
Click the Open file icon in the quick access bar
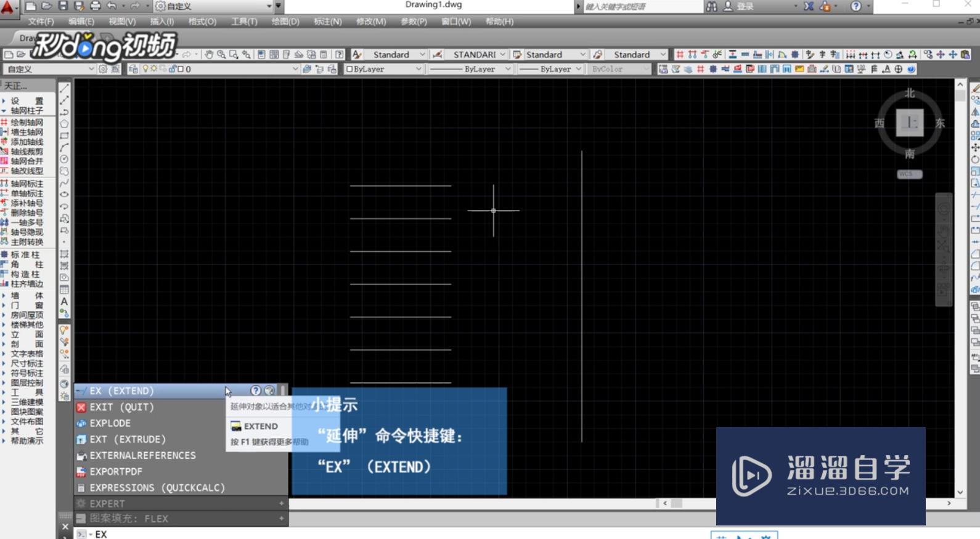coord(47,6)
